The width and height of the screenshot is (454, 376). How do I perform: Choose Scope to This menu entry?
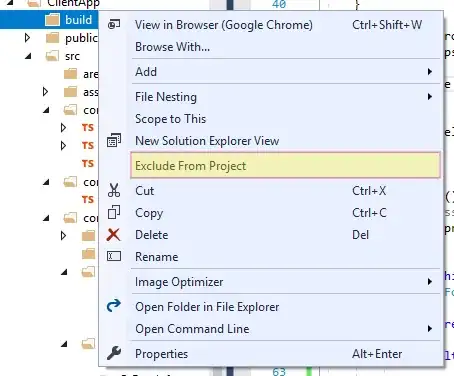170,119
